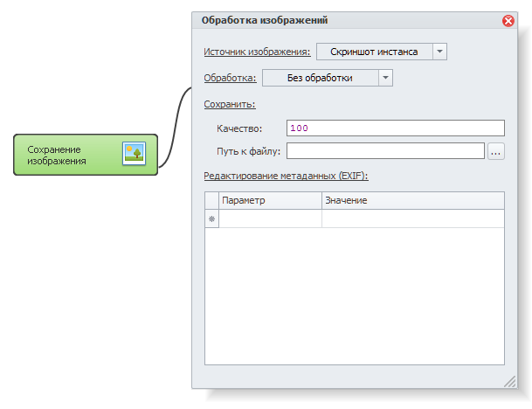Screen dimensions: 532x409
Task: Click the Сохранить section label
Action: click(230, 104)
